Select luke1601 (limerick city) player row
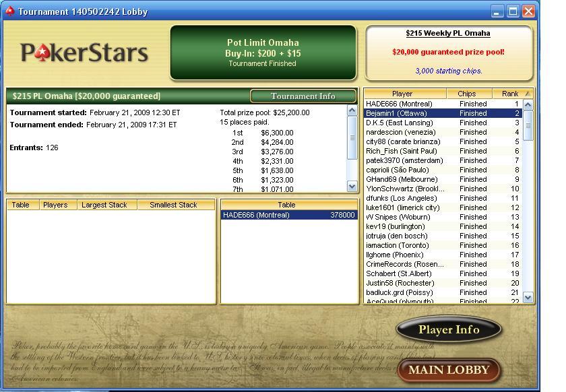This screenshot has height=392, width=566. tap(443, 207)
